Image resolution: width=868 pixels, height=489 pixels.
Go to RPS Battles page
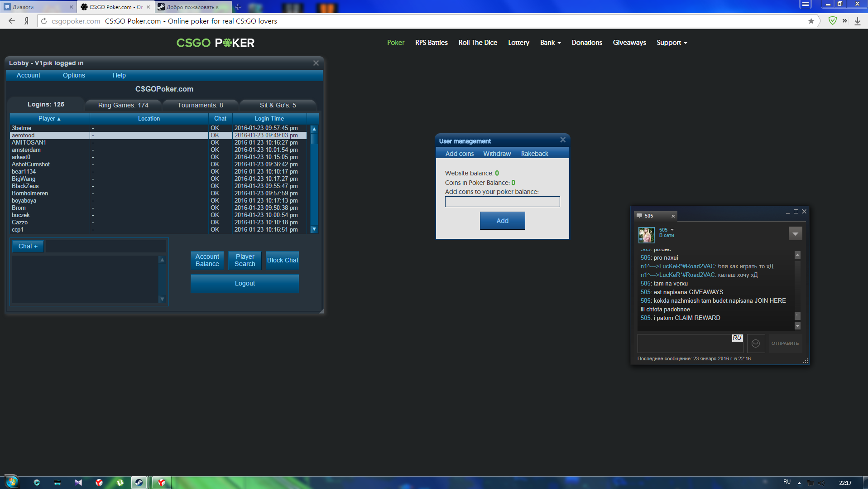(432, 43)
